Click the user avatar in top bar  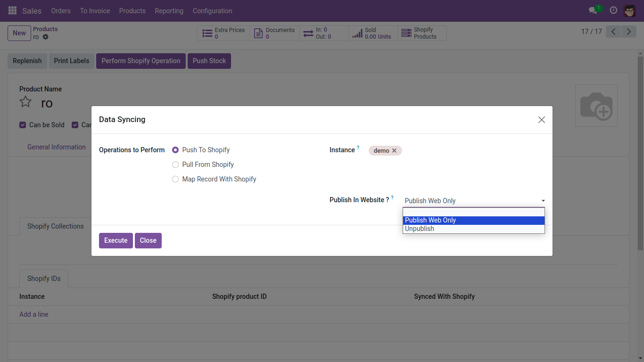629,10
